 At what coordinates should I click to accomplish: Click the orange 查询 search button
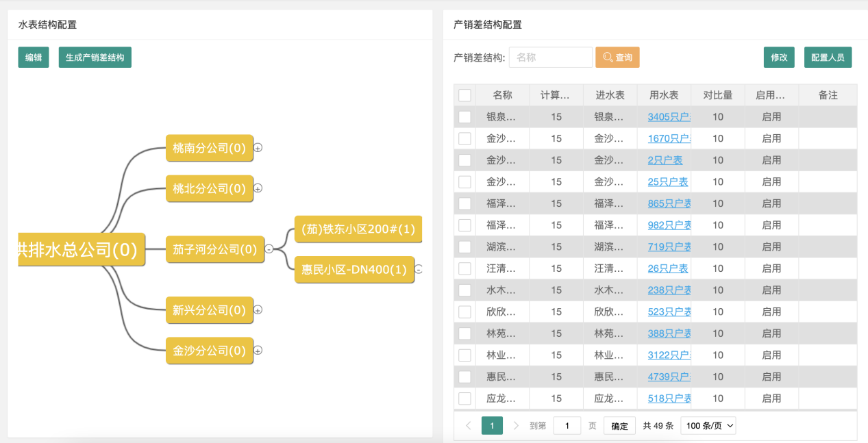[617, 58]
